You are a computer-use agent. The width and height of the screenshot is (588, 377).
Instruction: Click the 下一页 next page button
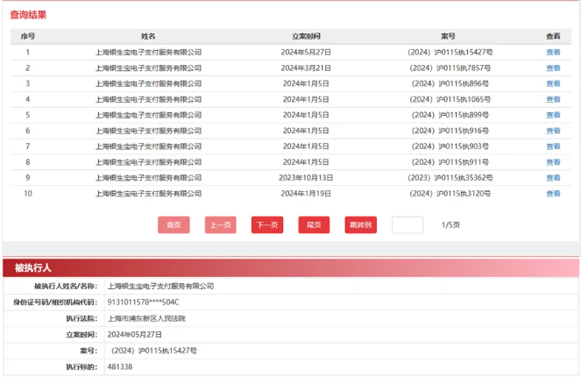(x=267, y=224)
